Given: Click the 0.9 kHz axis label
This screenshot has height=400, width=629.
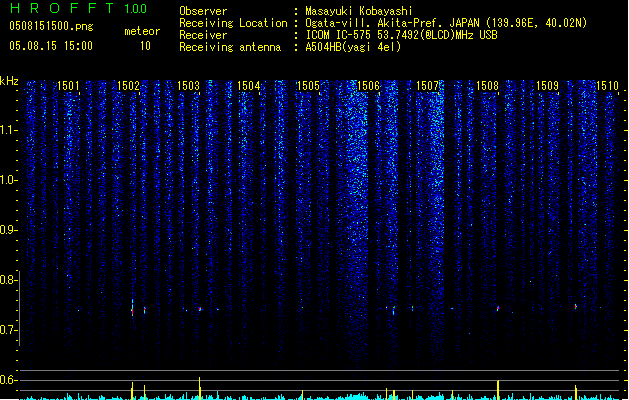Looking at the screenshot, I should tap(8, 230).
